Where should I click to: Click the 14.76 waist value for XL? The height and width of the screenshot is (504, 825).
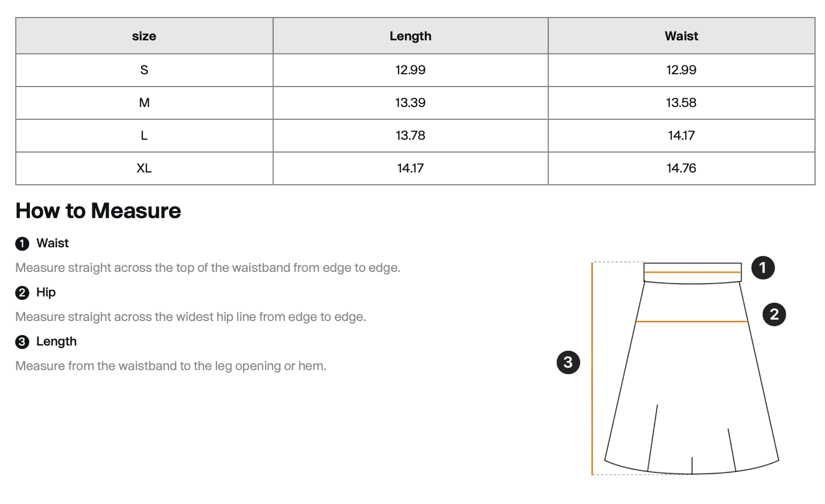click(681, 168)
